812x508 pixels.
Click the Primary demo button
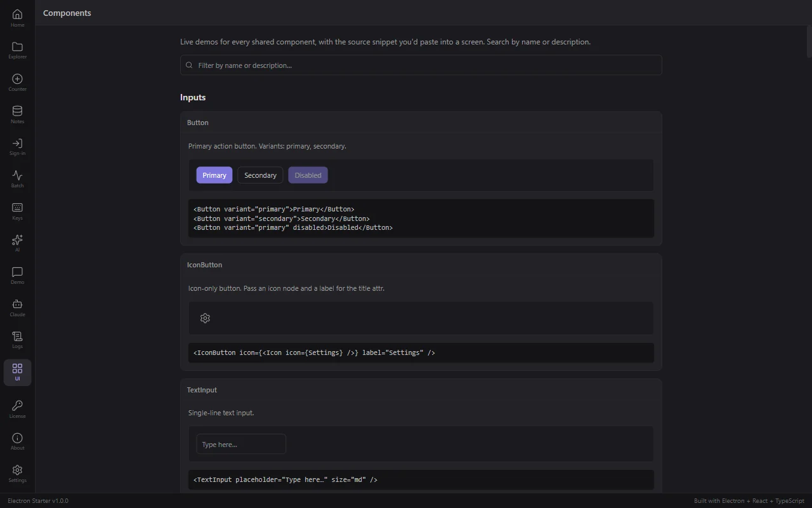coord(214,175)
